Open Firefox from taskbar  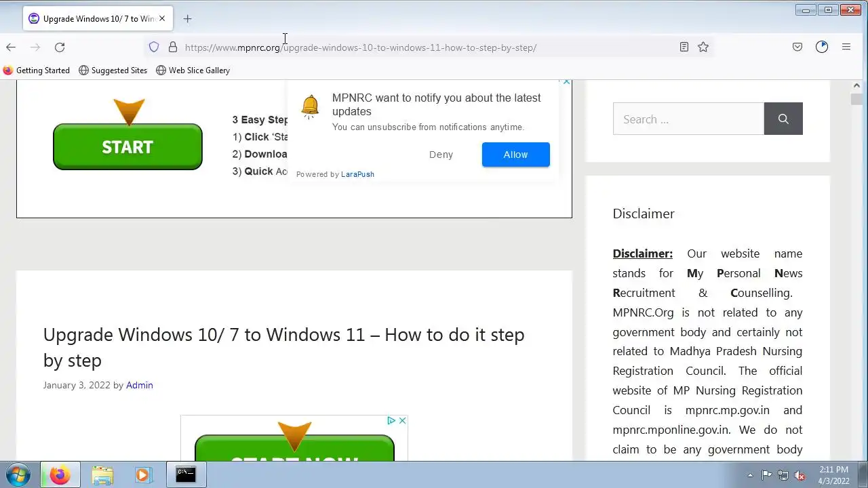60,475
